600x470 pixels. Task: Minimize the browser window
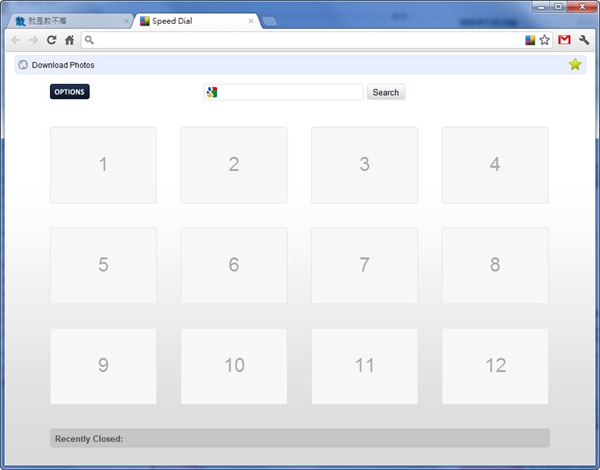tap(541, 7)
